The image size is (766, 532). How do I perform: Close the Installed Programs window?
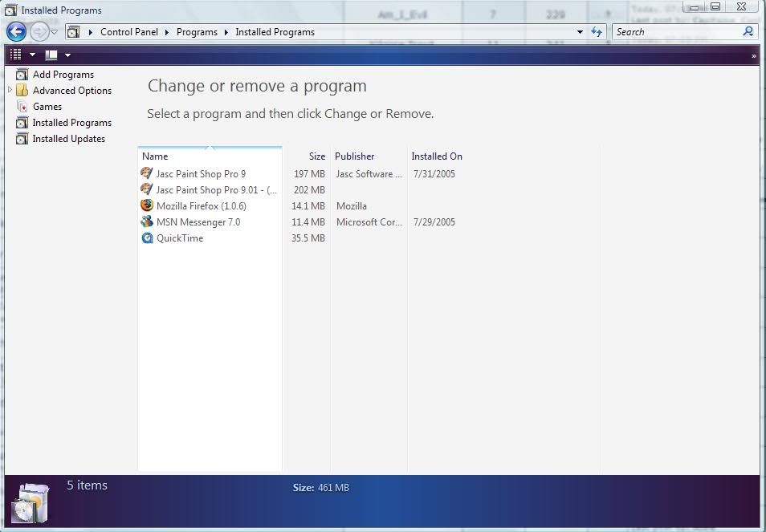741,6
